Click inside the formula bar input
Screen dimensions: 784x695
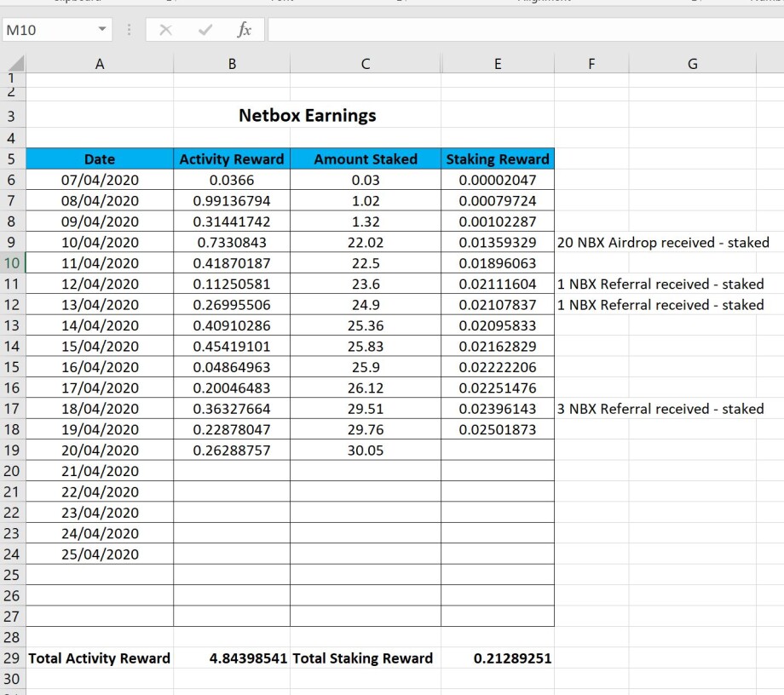(x=526, y=30)
